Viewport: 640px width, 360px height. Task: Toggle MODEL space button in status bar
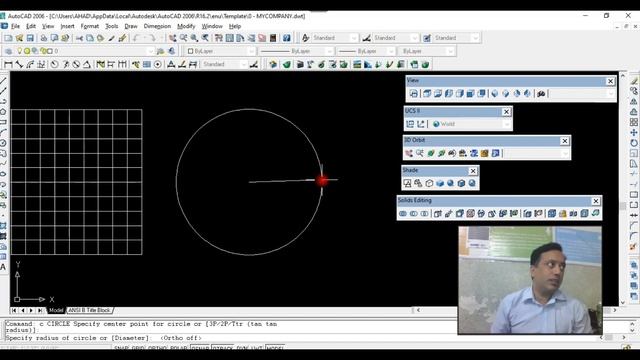click(275, 348)
